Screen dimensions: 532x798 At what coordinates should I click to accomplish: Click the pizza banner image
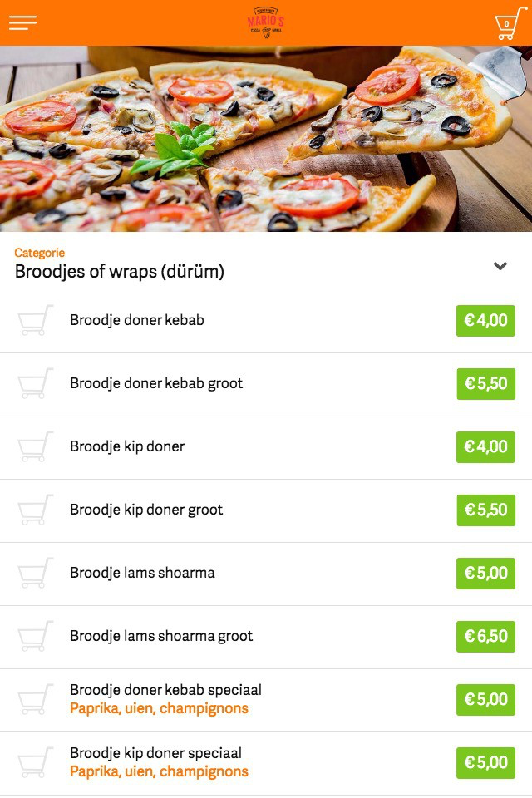click(266, 139)
